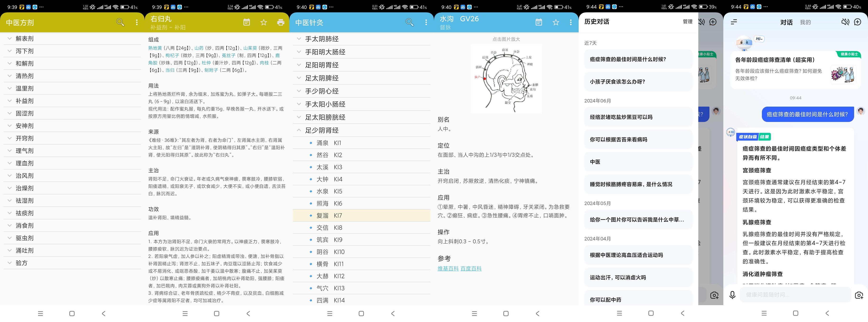Screen dimensions: 868x322
Task: Tap Android back button under 对话 screen
Action: pos(827,313)
